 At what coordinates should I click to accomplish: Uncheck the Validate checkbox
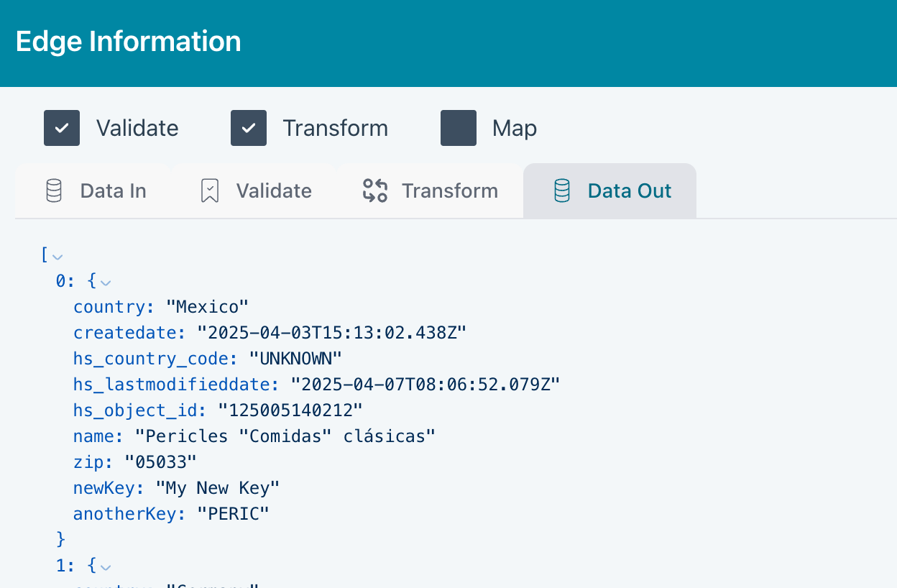click(x=62, y=128)
